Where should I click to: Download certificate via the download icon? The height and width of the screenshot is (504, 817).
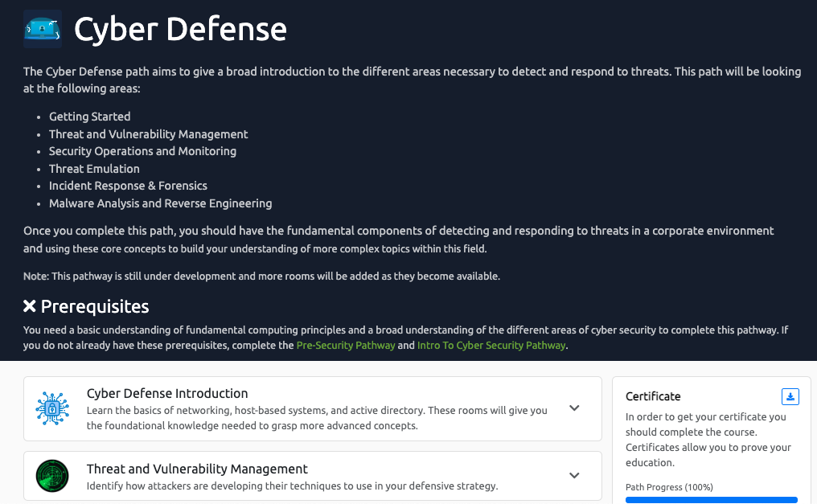click(x=790, y=397)
